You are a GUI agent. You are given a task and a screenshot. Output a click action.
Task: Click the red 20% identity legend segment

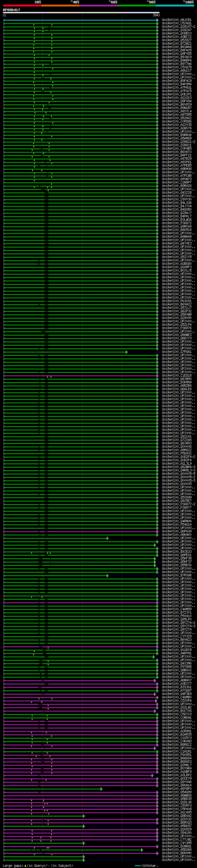pos(22,6)
